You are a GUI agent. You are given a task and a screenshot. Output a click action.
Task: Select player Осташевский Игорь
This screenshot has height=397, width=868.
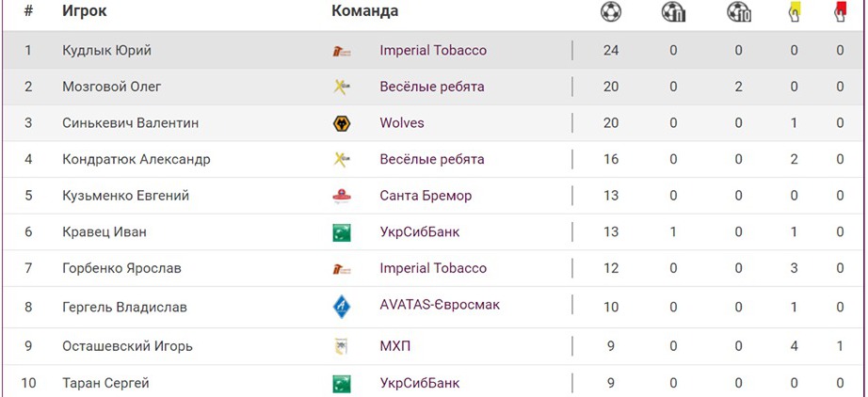point(127,346)
